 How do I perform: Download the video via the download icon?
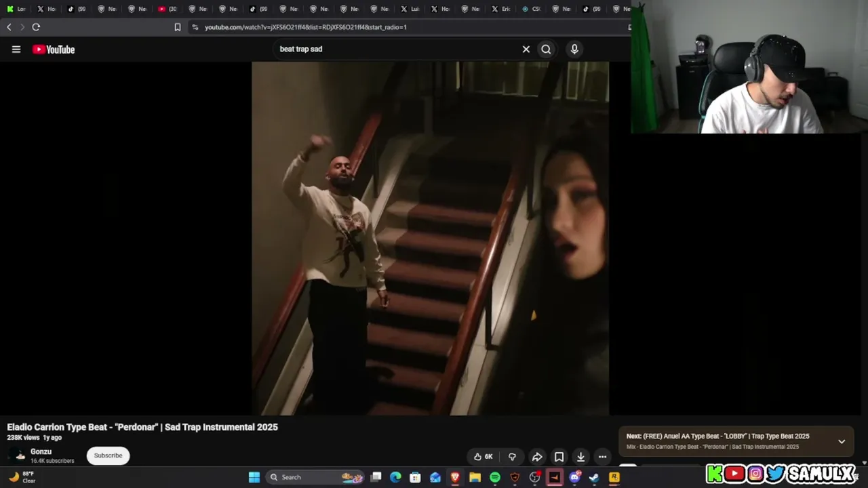coord(580,457)
